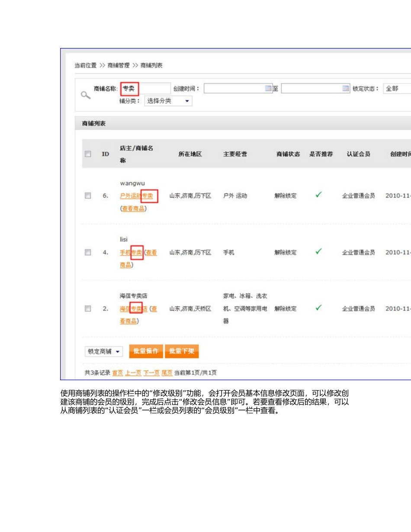The image size is (411, 532).
Task: Check the box for shop ID 6
Action: tap(88, 196)
